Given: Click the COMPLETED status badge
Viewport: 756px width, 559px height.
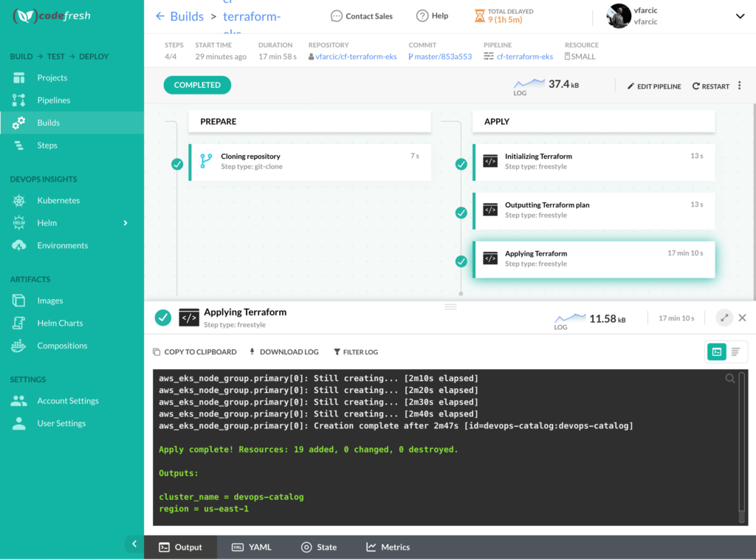Looking at the screenshot, I should pos(197,85).
